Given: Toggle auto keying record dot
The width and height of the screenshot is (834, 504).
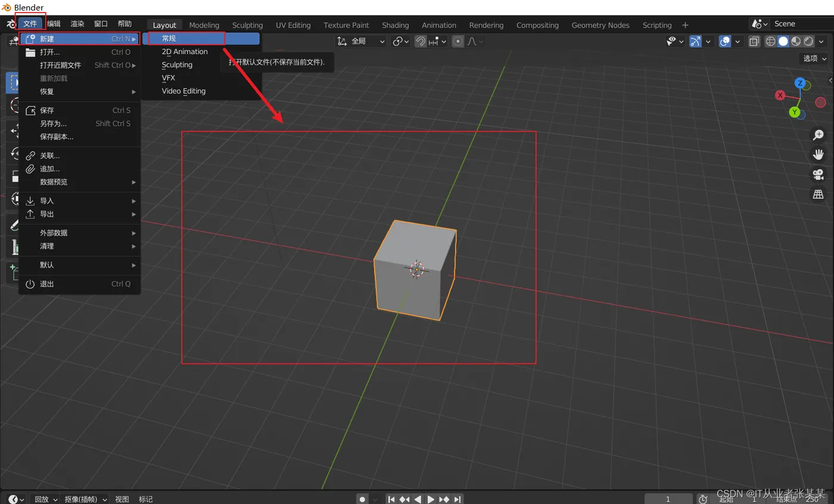Looking at the screenshot, I should (362, 499).
